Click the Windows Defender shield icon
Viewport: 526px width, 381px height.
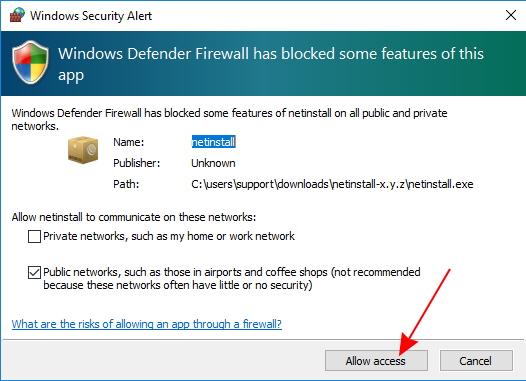[x=30, y=63]
